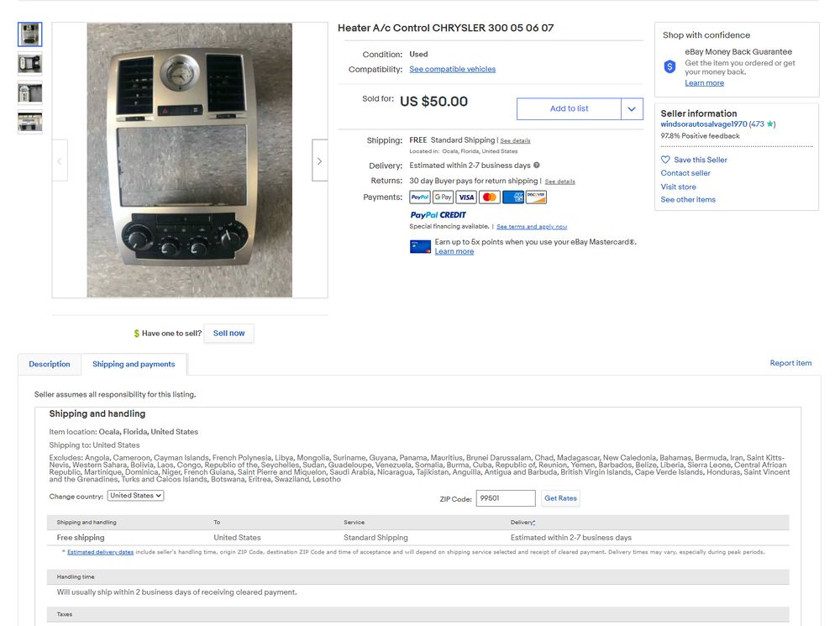Image resolution: width=840 pixels, height=626 pixels.
Task: Show next product image with right arrow
Action: [319, 160]
